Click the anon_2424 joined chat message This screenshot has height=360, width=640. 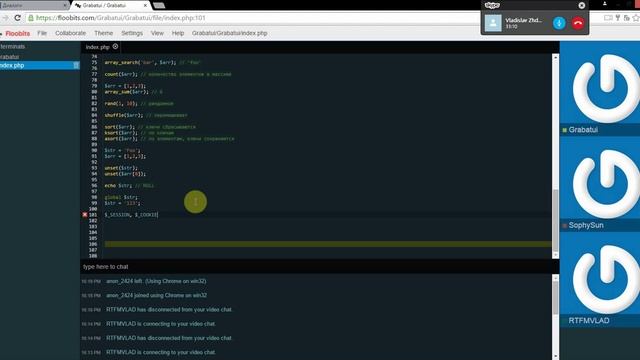click(x=156, y=295)
